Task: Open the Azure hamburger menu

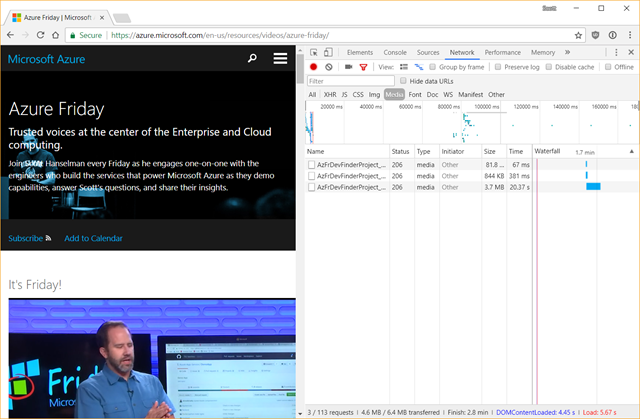Action: (x=280, y=58)
